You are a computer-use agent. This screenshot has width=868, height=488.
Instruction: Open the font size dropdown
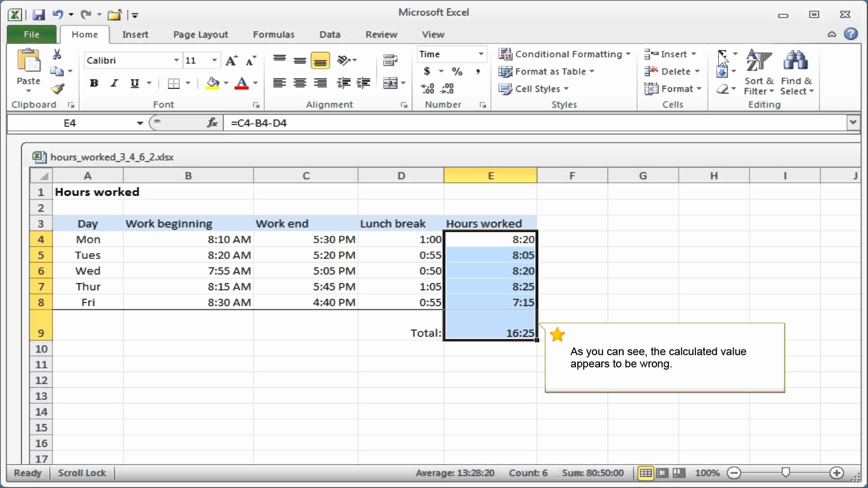pos(214,60)
